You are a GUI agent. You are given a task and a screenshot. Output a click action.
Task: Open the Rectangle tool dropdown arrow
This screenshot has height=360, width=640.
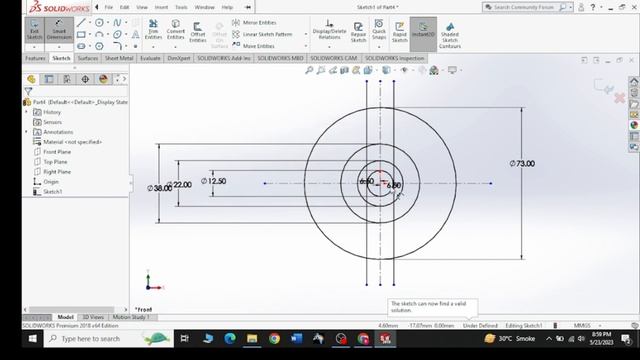coord(90,34)
